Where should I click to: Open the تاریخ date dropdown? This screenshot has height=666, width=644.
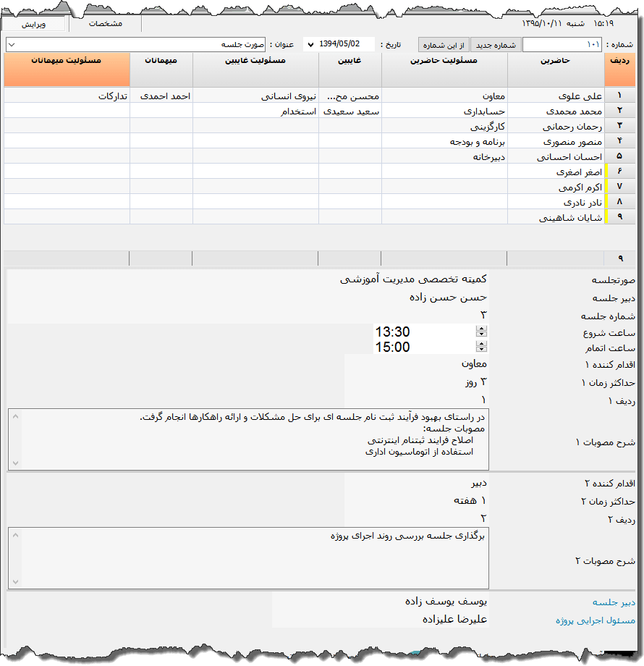[x=311, y=45]
